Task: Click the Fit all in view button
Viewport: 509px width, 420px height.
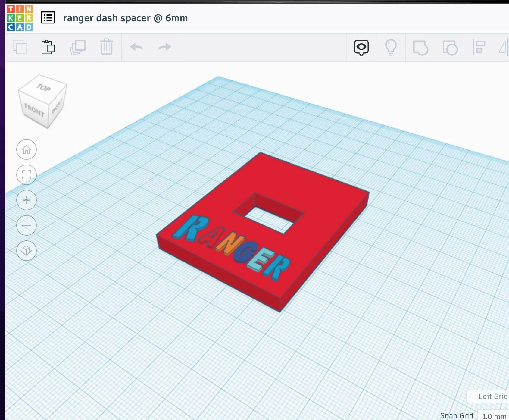Action: click(x=27, y=175)
